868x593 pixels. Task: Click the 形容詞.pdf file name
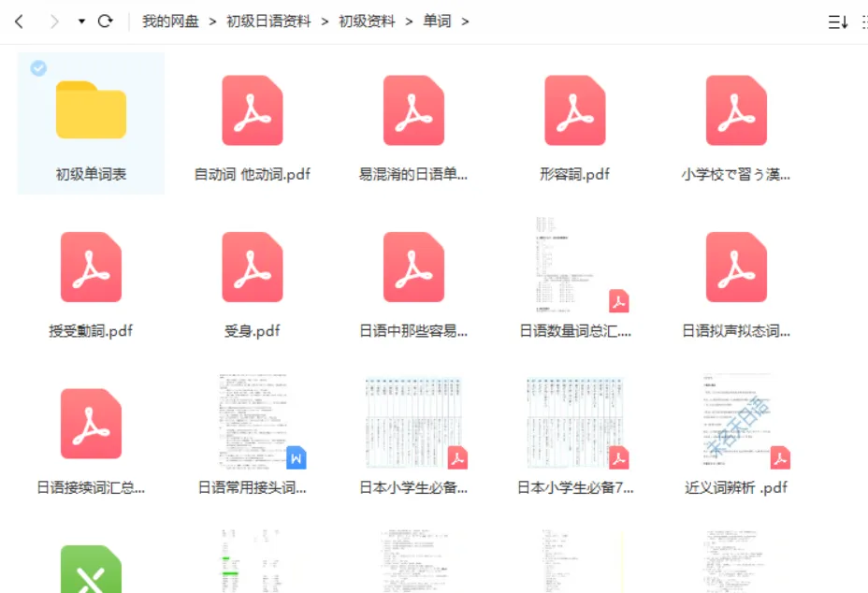(x=574, y=174)
